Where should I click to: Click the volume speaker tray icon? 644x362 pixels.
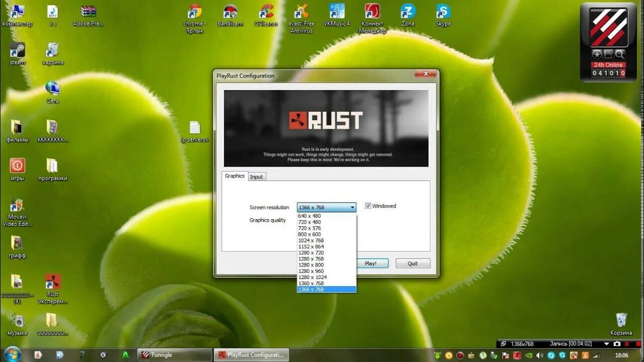(539, 355)
